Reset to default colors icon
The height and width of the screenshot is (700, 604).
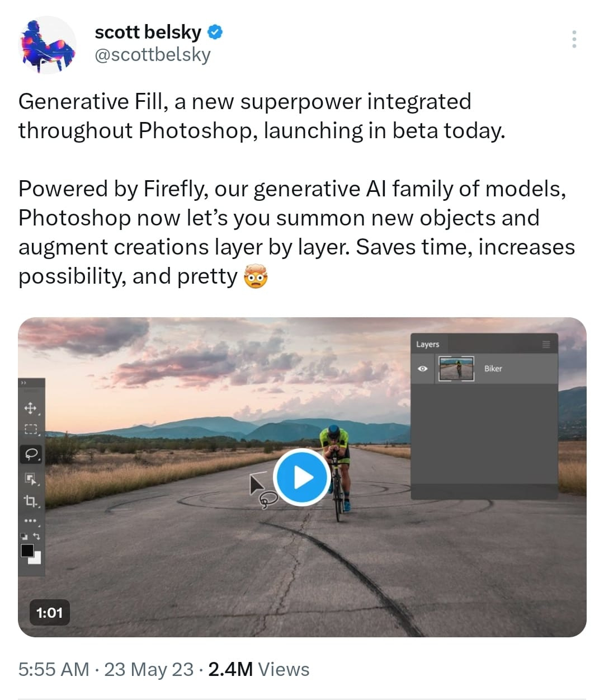point(23,536)
